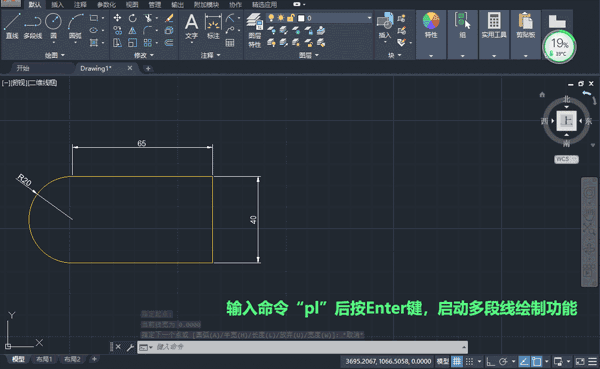600x369 pixels.
Task: Open the Arc tool options dropdown
Action: pos(75,42)
